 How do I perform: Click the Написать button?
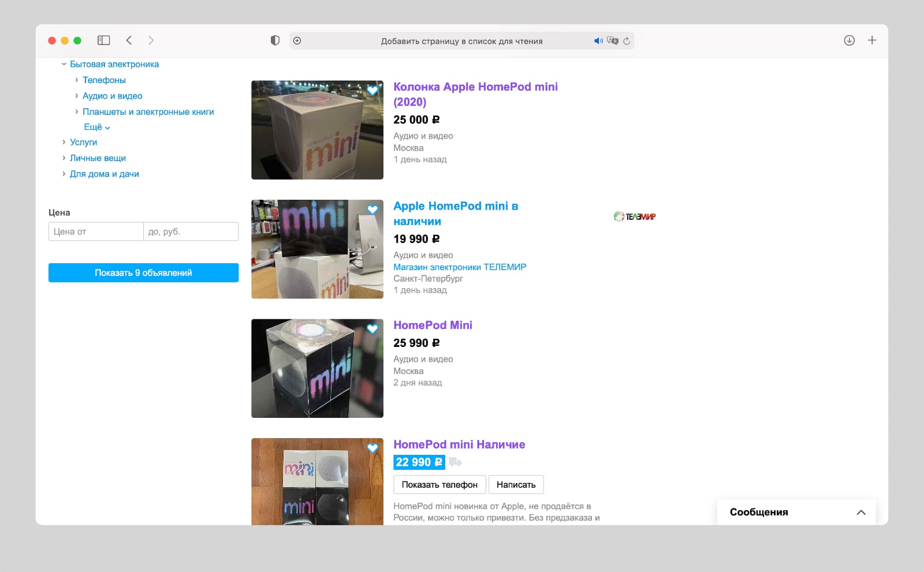516,485
